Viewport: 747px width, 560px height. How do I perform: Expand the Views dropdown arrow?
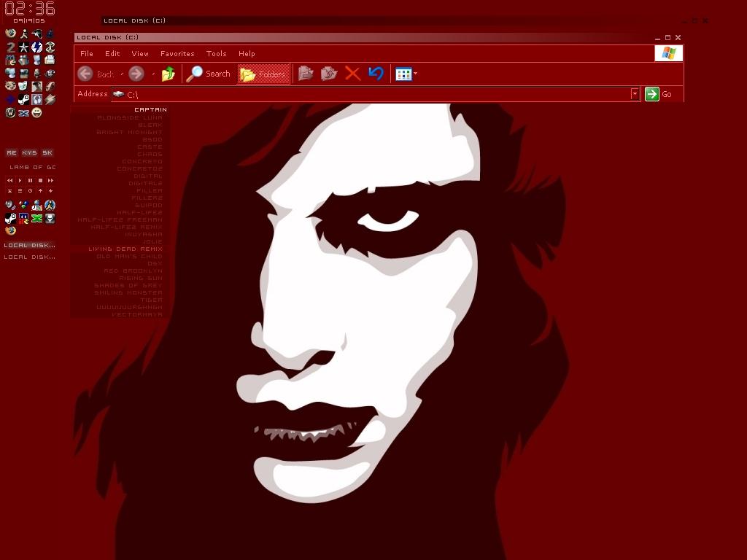[x=415, y=74]
